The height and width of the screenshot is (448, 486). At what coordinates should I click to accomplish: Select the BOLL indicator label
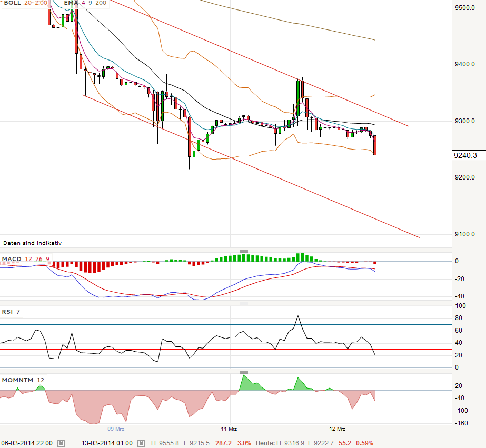13,3
